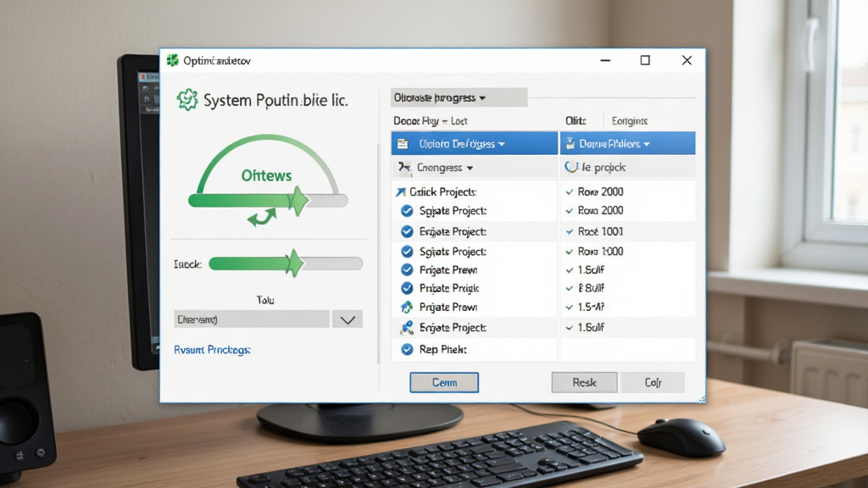
Task: Click the checkmark icon next to Rovs 1000
Action: tap(569, 252)
